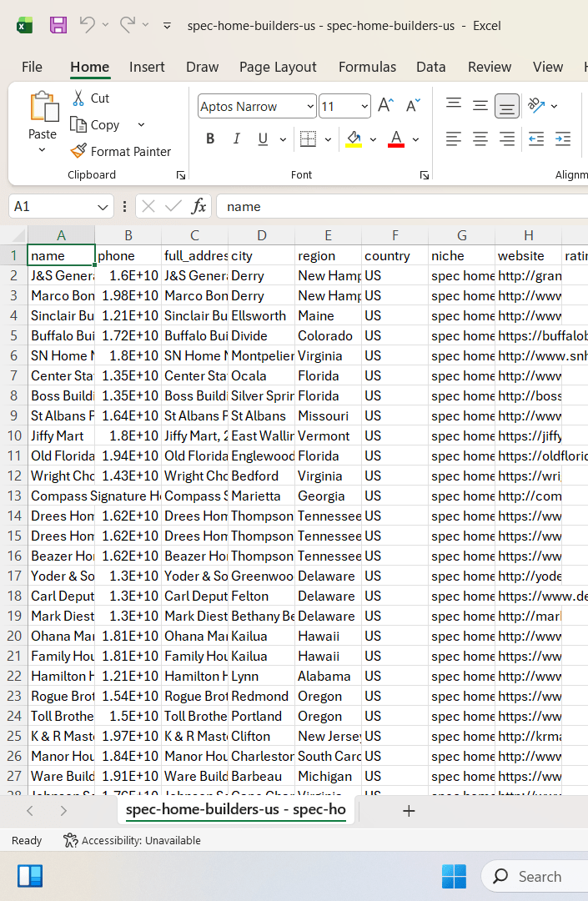Open the font color palette dropdown
Image resolution: width=588 pixels, height=901 pixels.
point(415,139)
